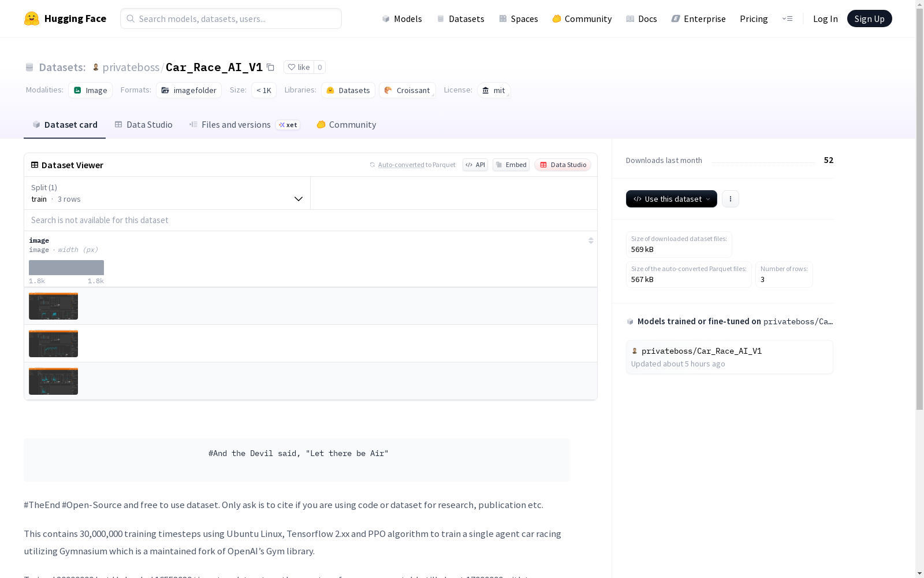Open the navigation overflow menu icon
This screenshot has width=924, height=578.
coord(787,18)
